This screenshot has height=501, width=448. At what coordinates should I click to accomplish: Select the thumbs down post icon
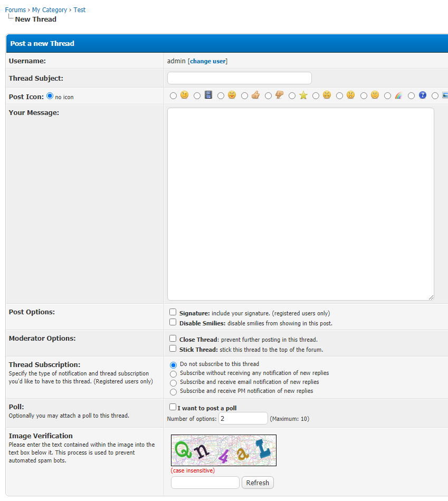pyautogui.click(x=268, y=96)
